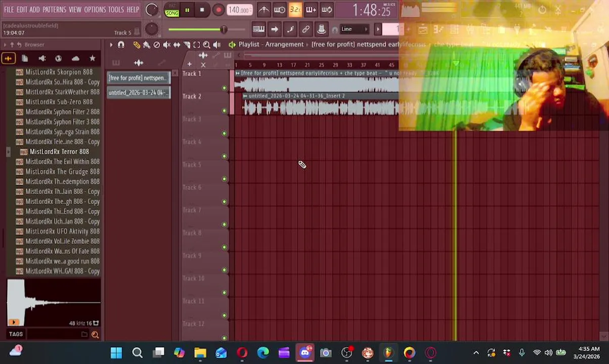This screenshot has width=609, height=364.
Task: Click the arrow step-editing icon
Action: coord(274,29)
